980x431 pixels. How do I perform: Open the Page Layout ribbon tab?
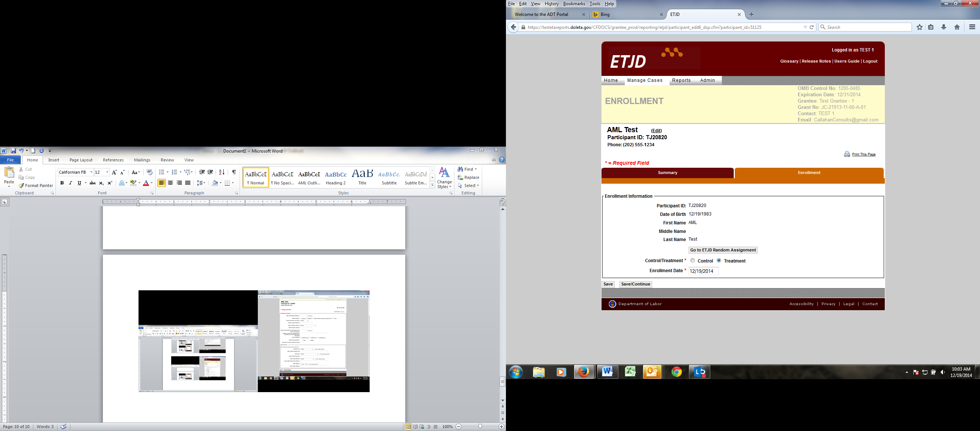tap(81, 160)
